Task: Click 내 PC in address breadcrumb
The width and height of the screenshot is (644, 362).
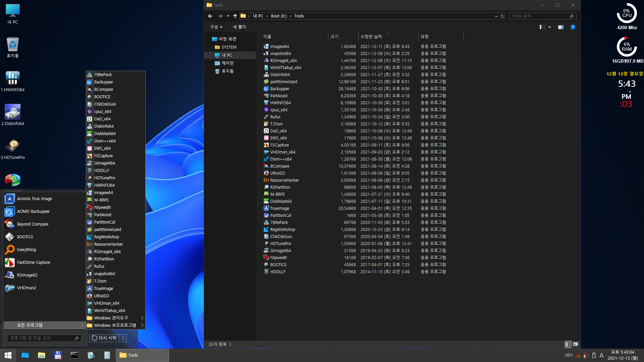Action: [258, 16]
